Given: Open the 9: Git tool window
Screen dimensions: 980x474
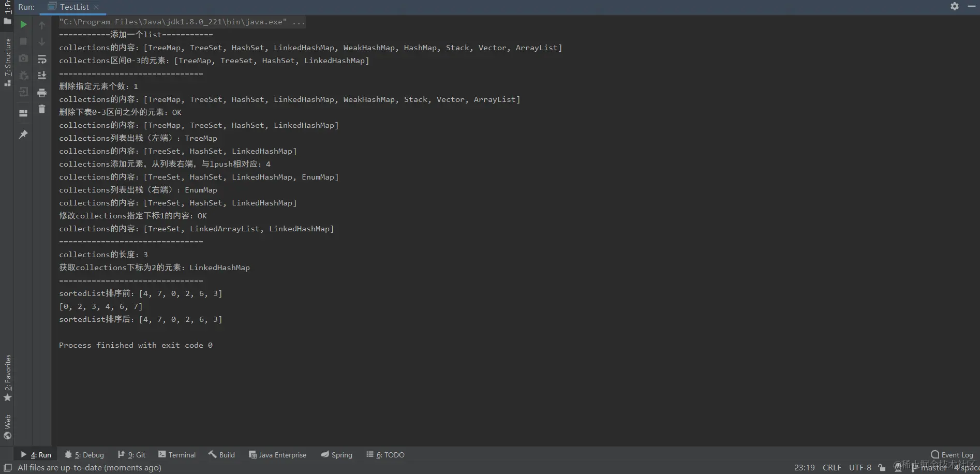Looking at the screenshot, I should click(x=131, y=455).
